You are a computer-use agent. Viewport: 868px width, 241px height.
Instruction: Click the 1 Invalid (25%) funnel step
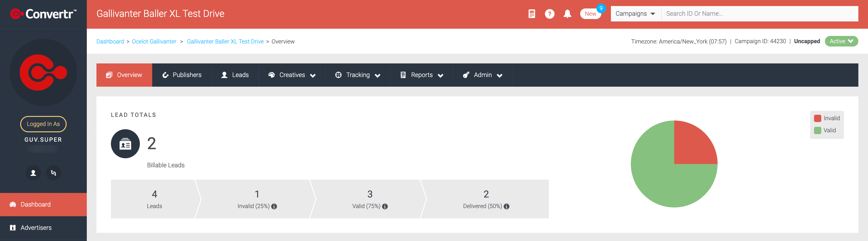(x=257, y=199)
